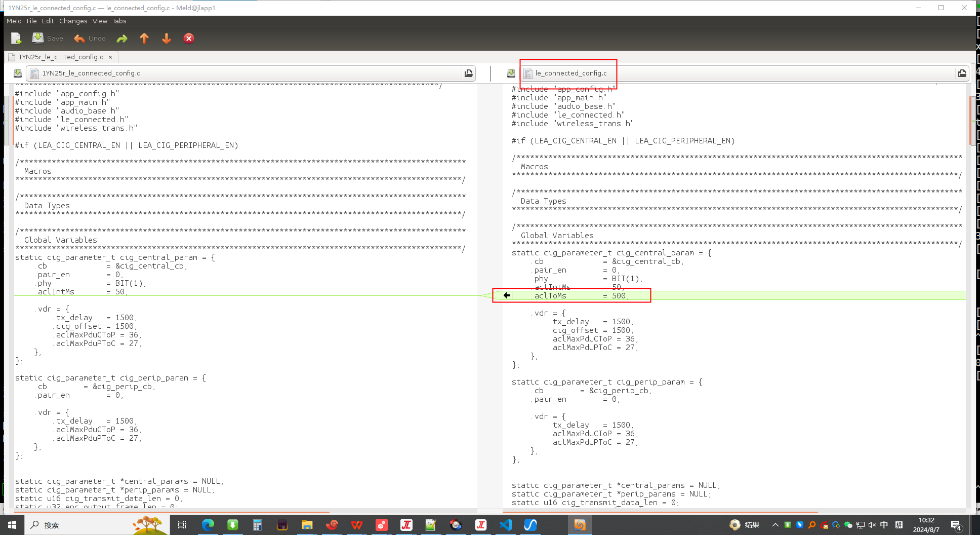Go to next change with down arrow
The image size is (980, 535).
tap(167, 39)
